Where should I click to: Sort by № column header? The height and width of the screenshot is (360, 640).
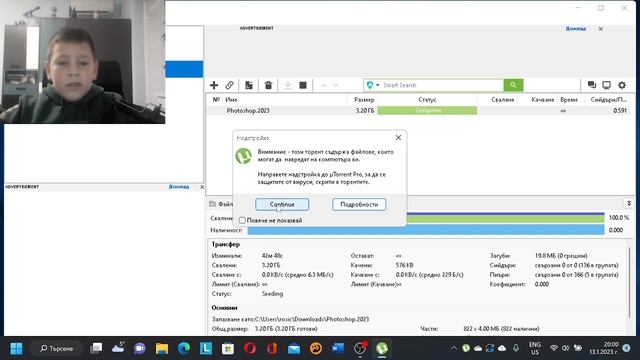point(216,100)
